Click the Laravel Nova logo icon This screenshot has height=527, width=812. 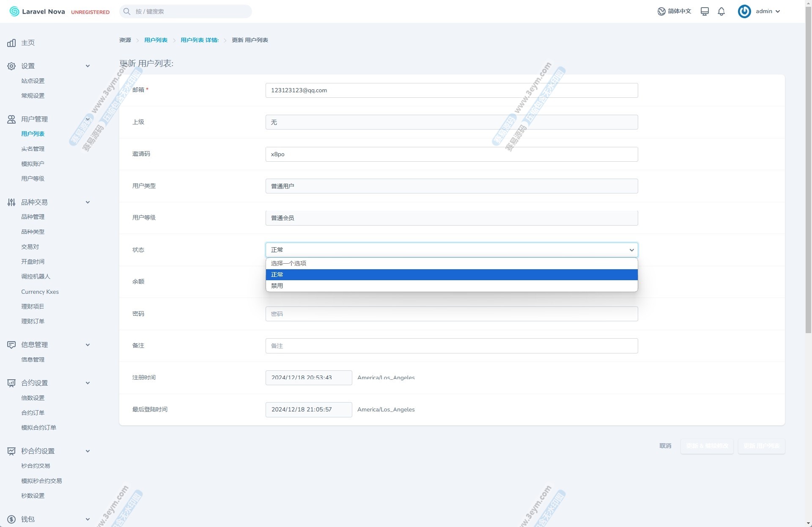(x=14, y=11)
